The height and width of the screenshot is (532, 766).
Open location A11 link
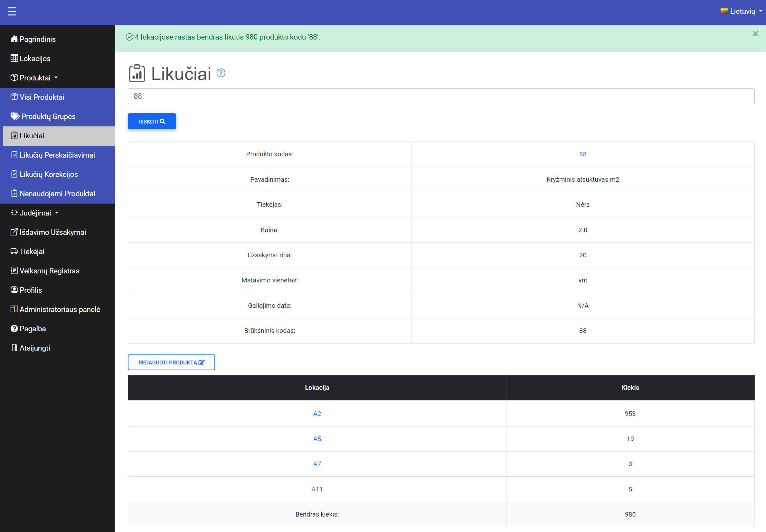tap(317, 489)
